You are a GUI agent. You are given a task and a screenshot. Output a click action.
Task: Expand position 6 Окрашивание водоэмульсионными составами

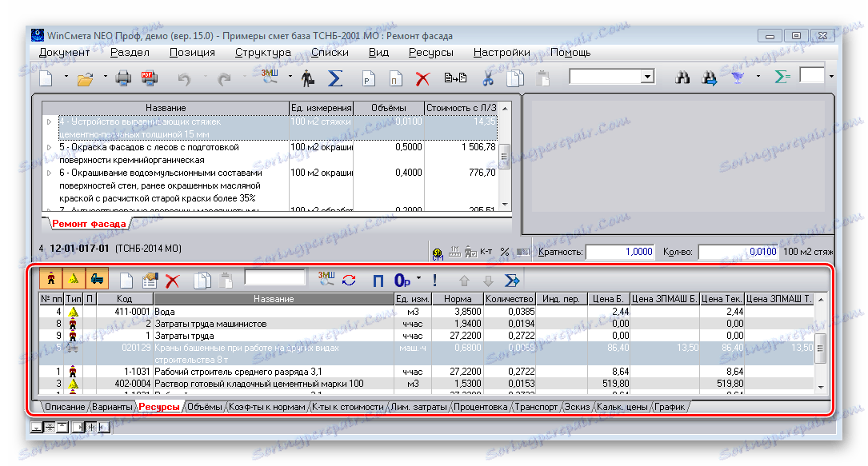[50, 173]
